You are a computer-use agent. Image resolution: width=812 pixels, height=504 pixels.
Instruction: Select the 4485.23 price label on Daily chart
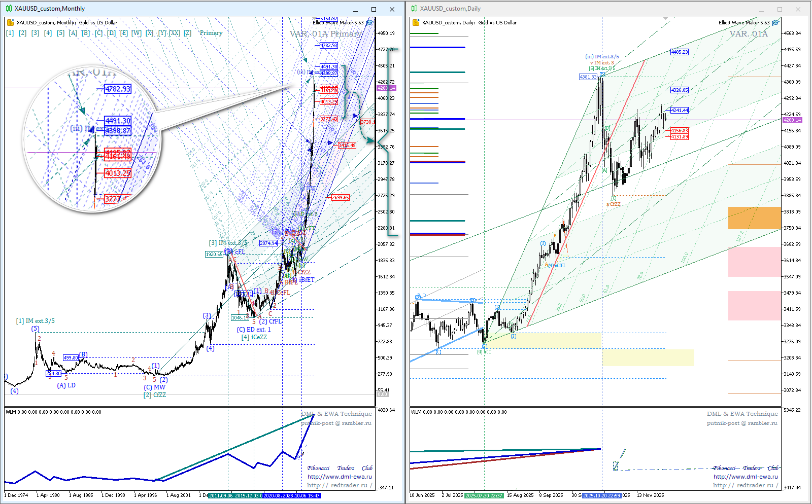coord(679,52)
